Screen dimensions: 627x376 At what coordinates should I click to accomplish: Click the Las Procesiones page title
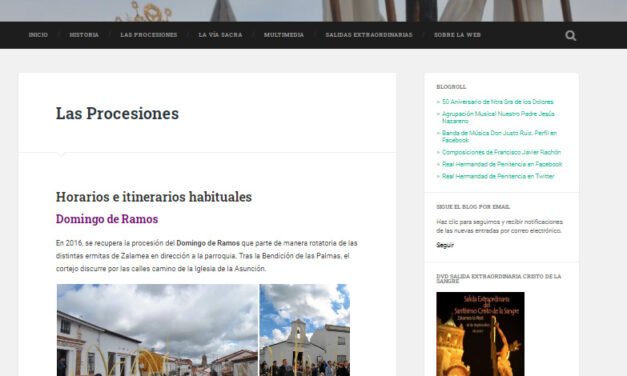tap(117, 113)
